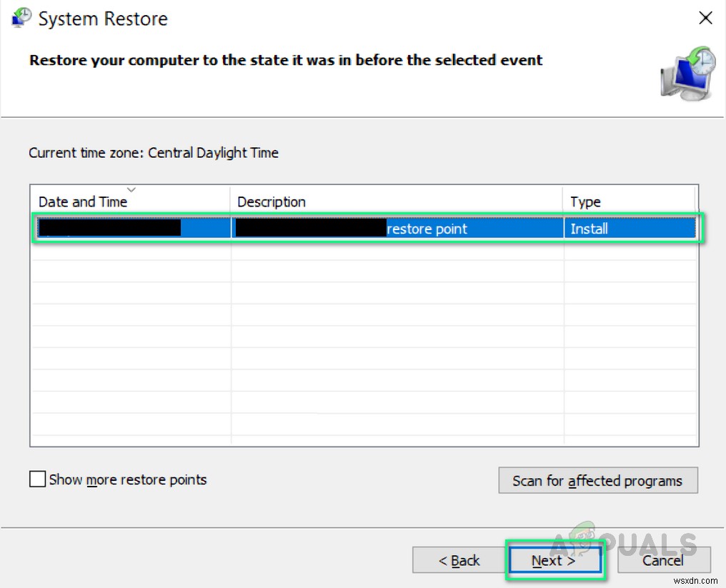Sort by the Date and Time column header
Screen dimensions: 726x588
tap(131, 201)
